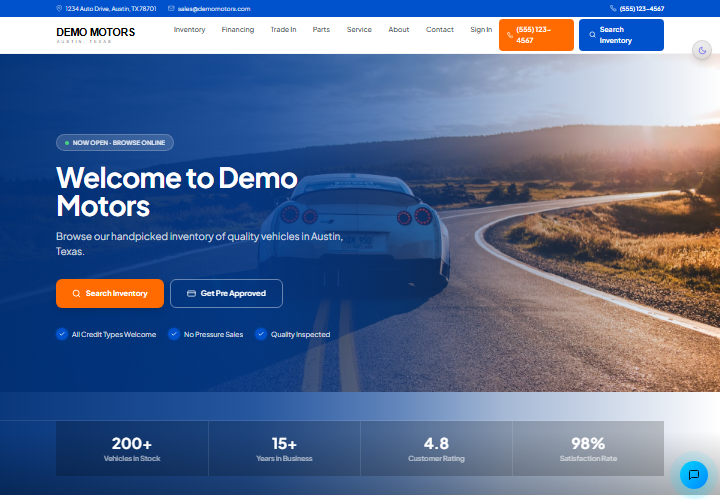This screenshot has height=500, width=720.
Task: Open the chat bubble widget
Action: click(694, 475)
